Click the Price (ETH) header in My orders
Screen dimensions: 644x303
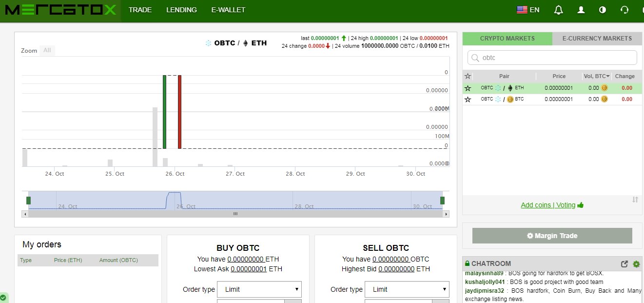coord(68,260)
